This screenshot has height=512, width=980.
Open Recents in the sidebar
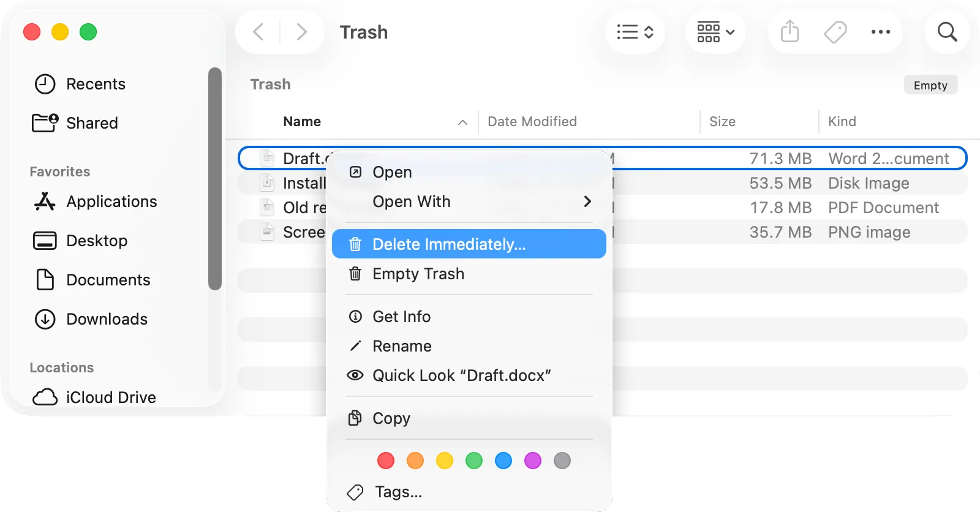80,84
